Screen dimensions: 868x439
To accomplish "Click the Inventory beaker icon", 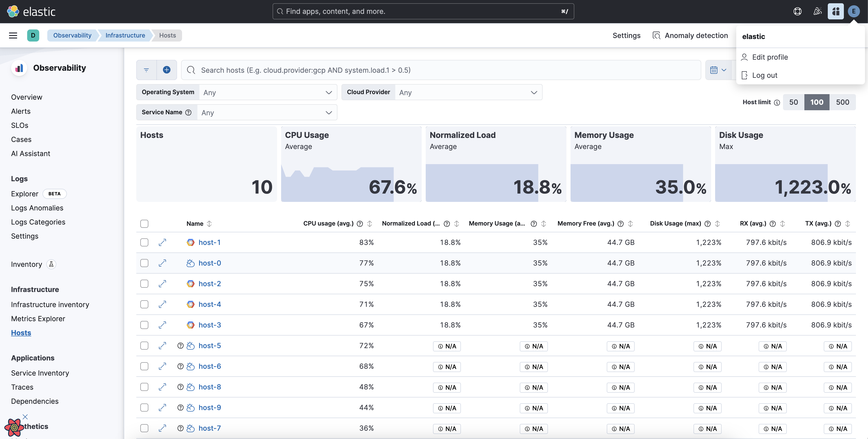I will 51,264.
